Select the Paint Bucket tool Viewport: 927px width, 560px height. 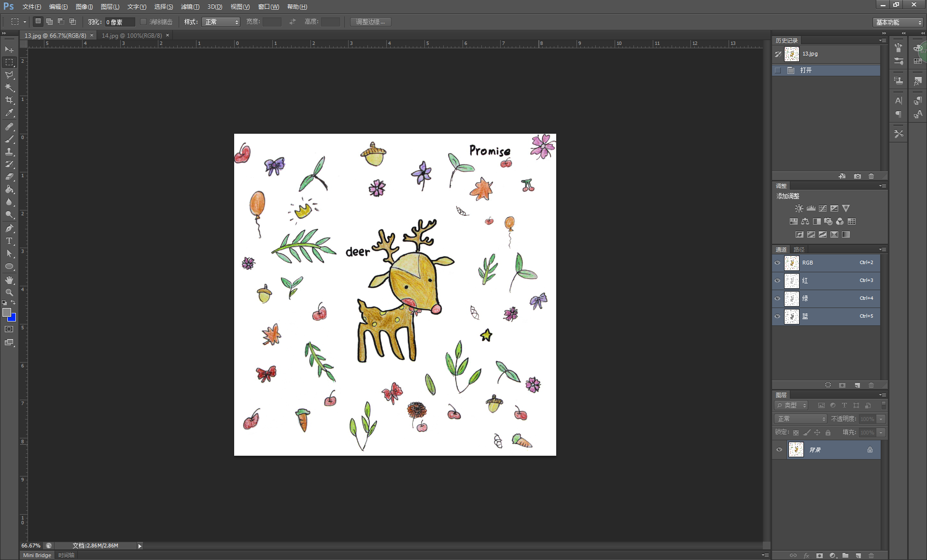click(x=9, y=189)
